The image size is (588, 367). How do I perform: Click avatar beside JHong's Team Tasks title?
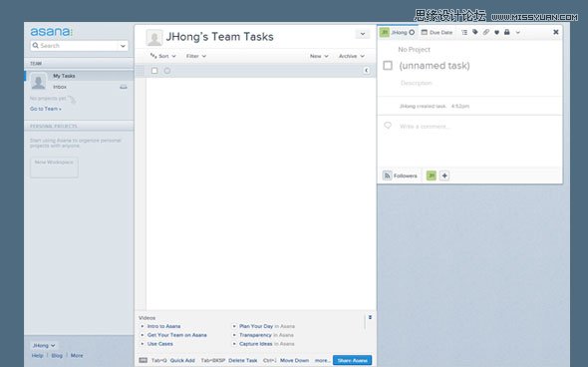click(154, 38)
